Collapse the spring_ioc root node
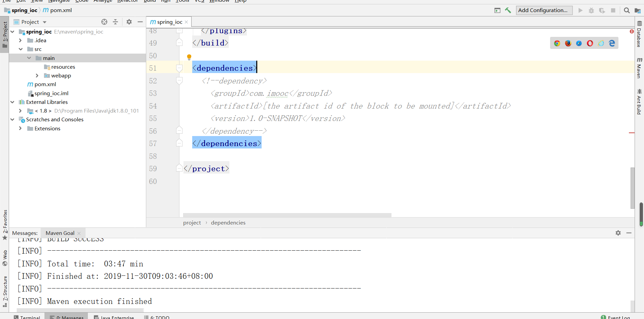The width and height of the screenshot is (644, 319). click(x=12, y=32)
